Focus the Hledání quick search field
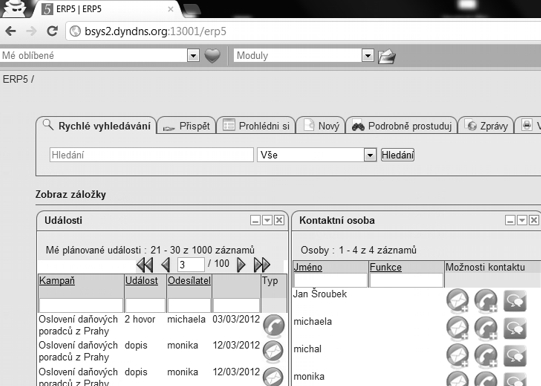This screenshot has width=541, height=386. tap(151, 155)
